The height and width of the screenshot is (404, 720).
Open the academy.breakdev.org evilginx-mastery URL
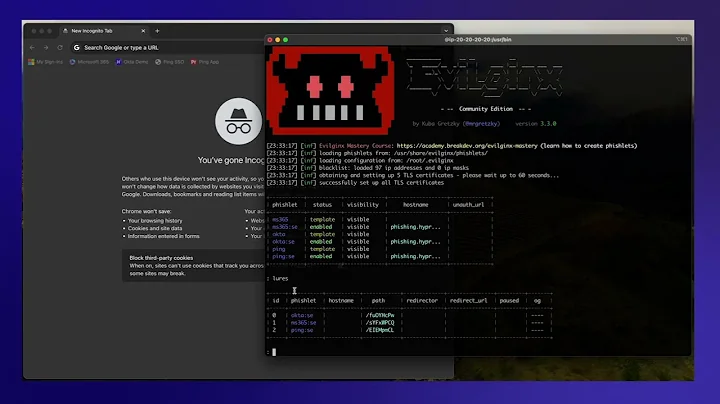pos(467,146)
